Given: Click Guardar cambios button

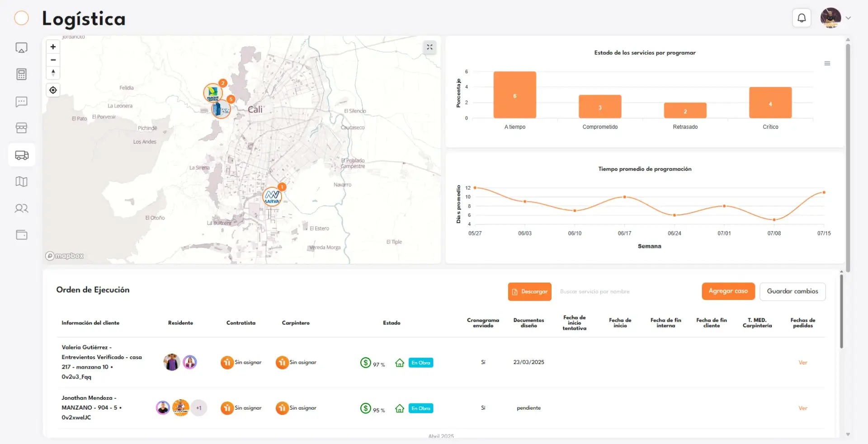Looking at the screenshot, I should 793,291.
